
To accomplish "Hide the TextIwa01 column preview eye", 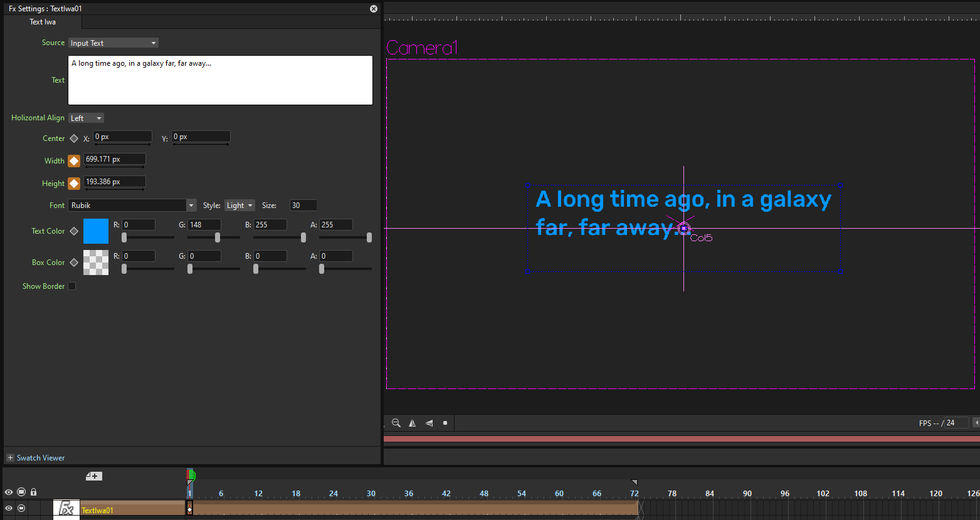I will [x=9, y=508].
